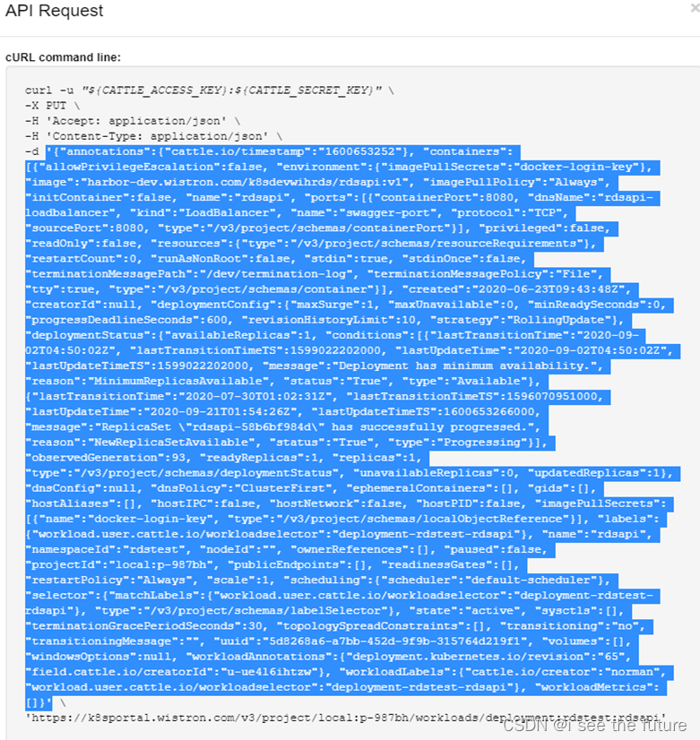Close the API Request dialog
The height and width of the screenshot is (740, 700).
coord(696,8)
